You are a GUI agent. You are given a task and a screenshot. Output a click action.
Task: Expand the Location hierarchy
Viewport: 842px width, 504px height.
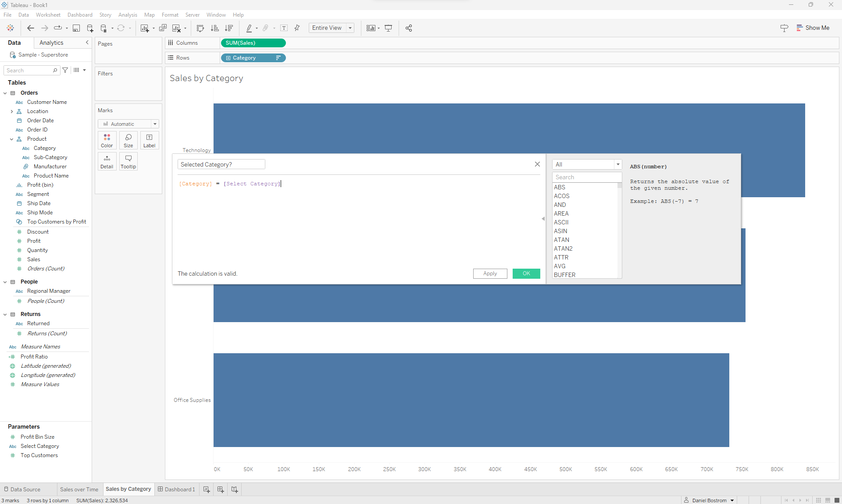(x=12, y=111)
